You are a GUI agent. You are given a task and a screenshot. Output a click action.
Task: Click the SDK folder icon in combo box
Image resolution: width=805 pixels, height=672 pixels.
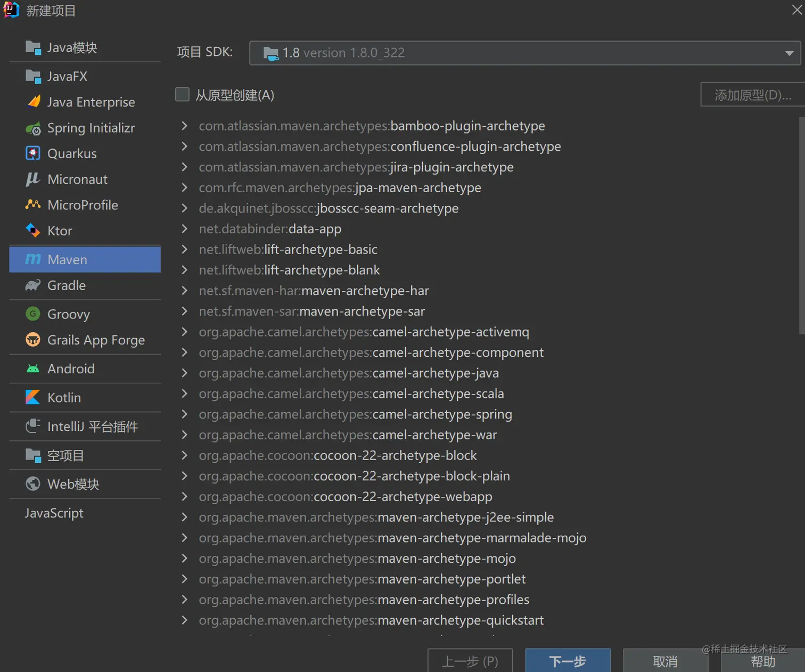point(271,53)
